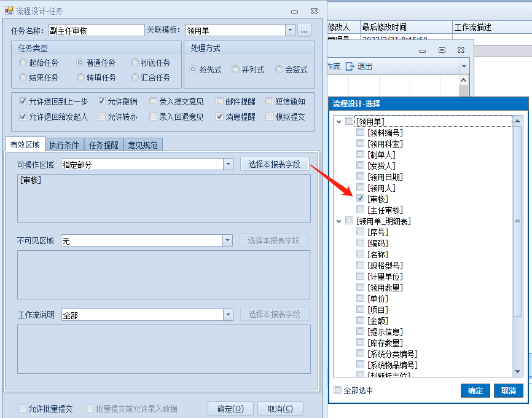Click the 选择本报表字段 button for 可操作区域
Viewport: 532px width, 418px height.
pyautogui.click(x=274, y=164)
